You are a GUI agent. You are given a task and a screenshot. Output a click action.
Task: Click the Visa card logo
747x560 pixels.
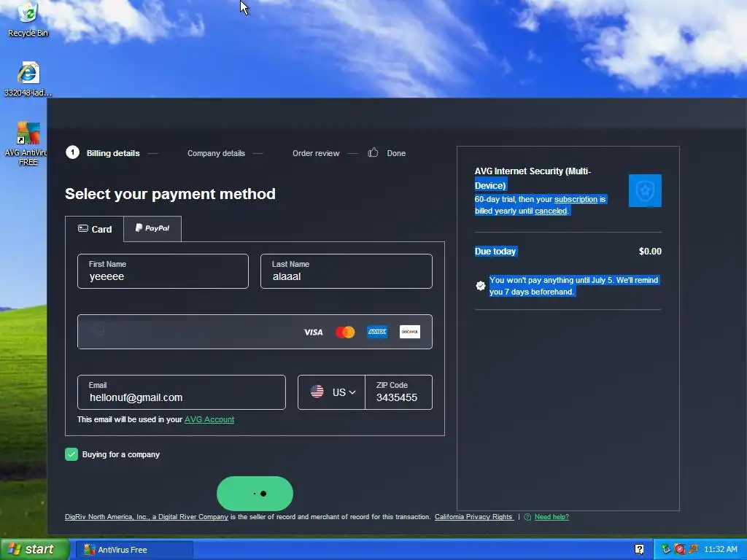(314, 332)
